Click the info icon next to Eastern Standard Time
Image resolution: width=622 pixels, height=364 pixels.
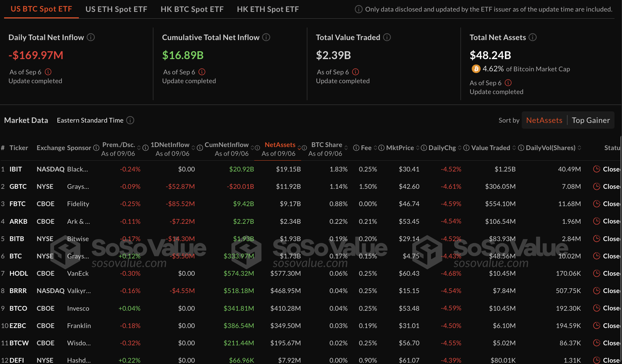(130, 120)
